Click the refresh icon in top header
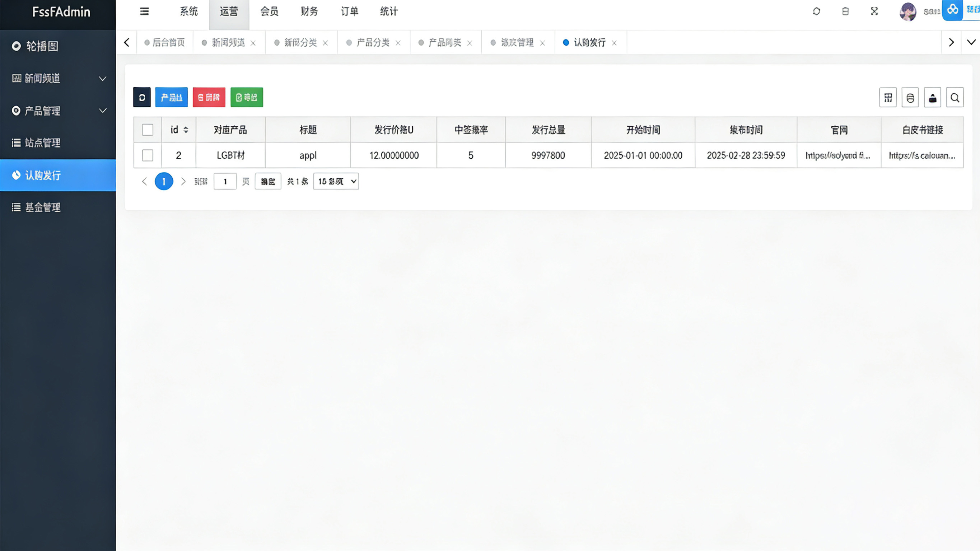The image size is (980, 551). 816,11
